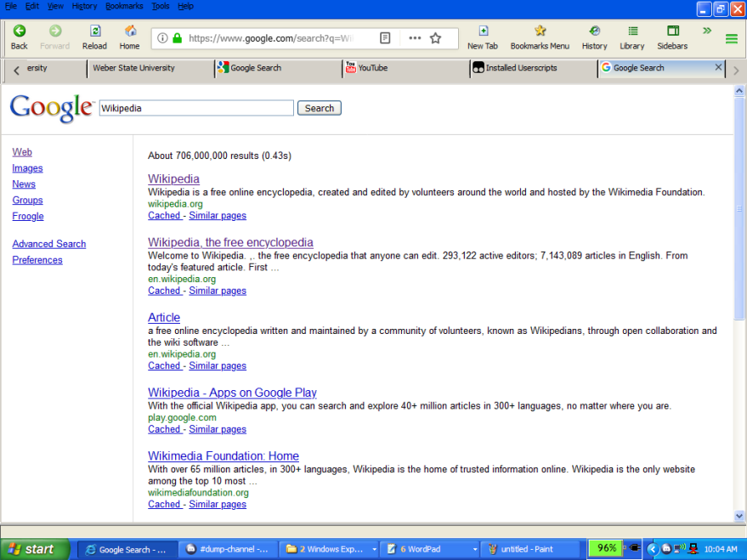Open Home page via the house icon

(130, 31)
